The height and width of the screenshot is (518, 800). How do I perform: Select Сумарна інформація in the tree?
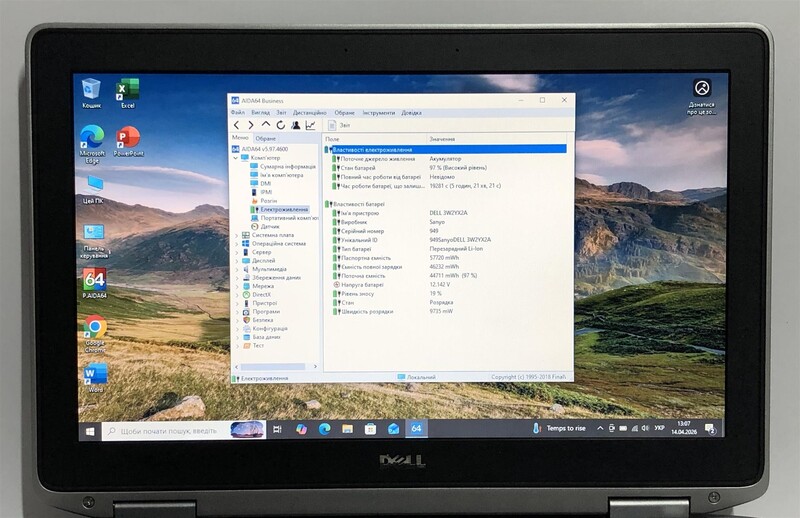(x=283, y=166)
